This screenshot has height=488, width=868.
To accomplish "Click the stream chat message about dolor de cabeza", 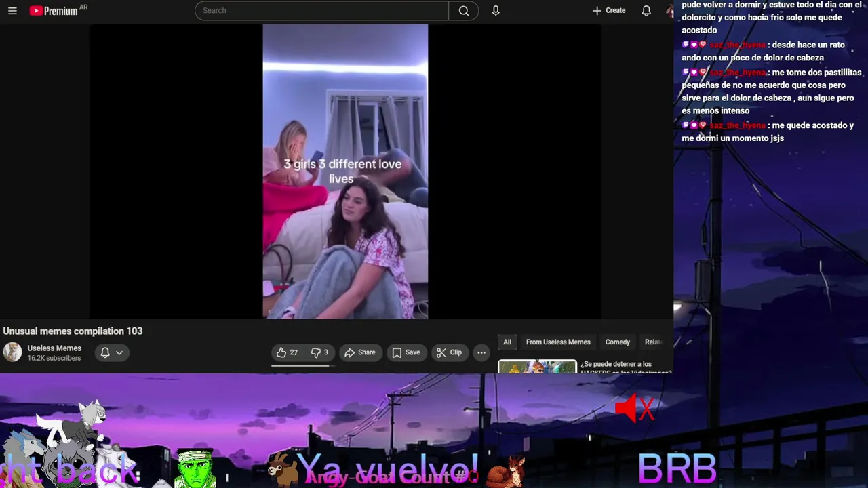I will [764, 52].
